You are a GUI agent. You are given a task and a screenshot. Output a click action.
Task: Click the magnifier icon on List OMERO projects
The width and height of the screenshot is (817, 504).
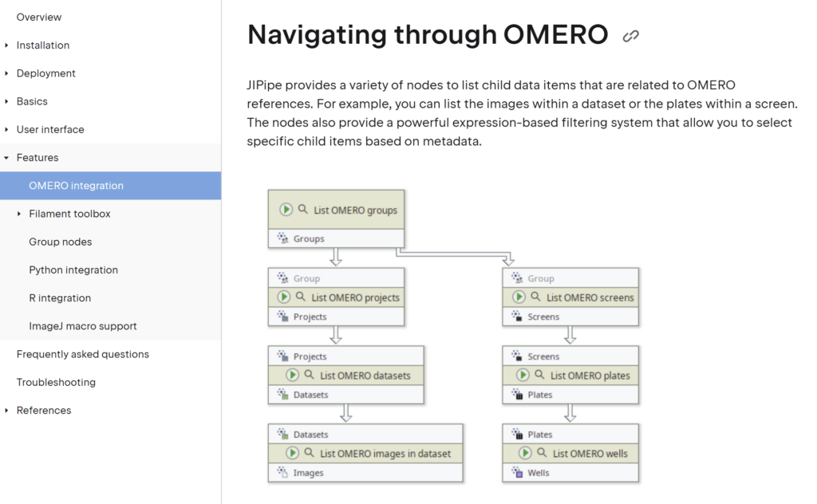click(x=301, y=297)
